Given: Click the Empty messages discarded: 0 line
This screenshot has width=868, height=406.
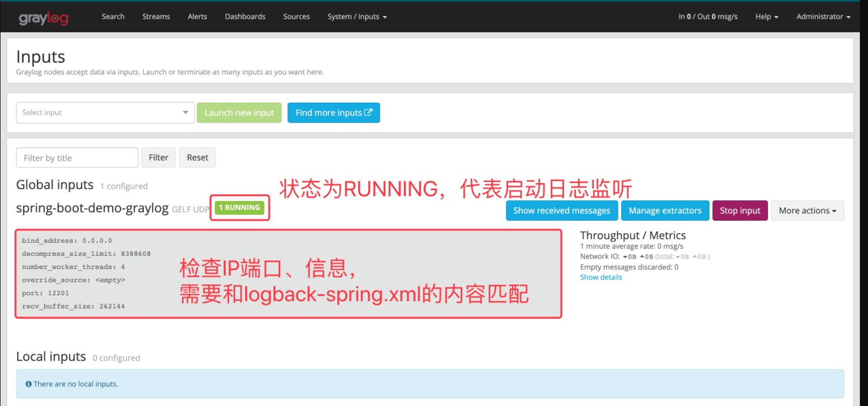Looking at the screenshot, I should 629,267.
